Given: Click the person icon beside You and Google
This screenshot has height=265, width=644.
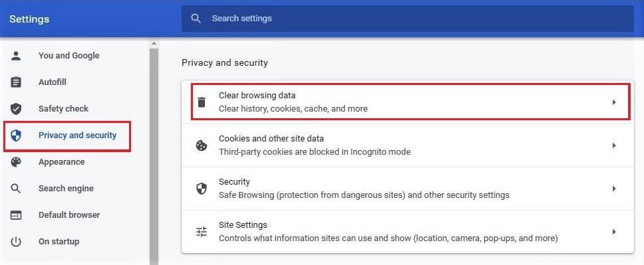Looking at the screenshot, I should (16, 56).
